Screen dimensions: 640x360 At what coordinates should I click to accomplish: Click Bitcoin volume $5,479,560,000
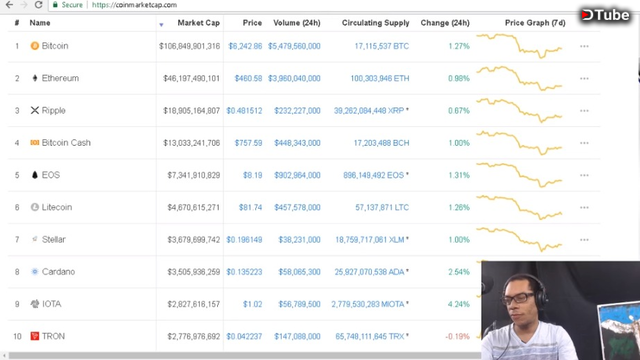point(294,46)
